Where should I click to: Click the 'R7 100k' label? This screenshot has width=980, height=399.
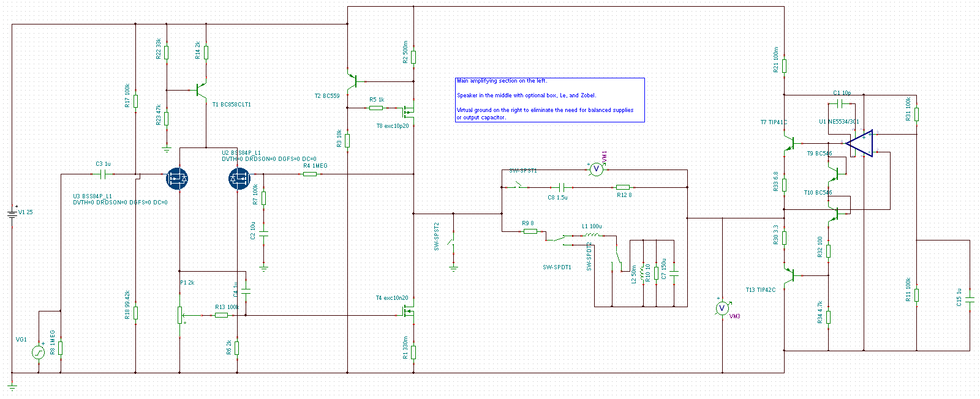click(255, 195)
